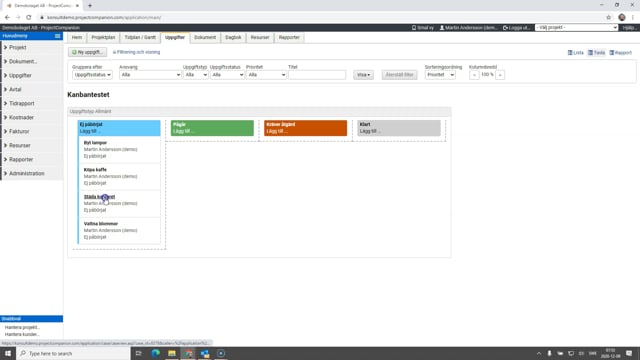This screenshot has height=360, width=640.
Task: Open the Smal vy narrow view option
Action: [422, 28]
